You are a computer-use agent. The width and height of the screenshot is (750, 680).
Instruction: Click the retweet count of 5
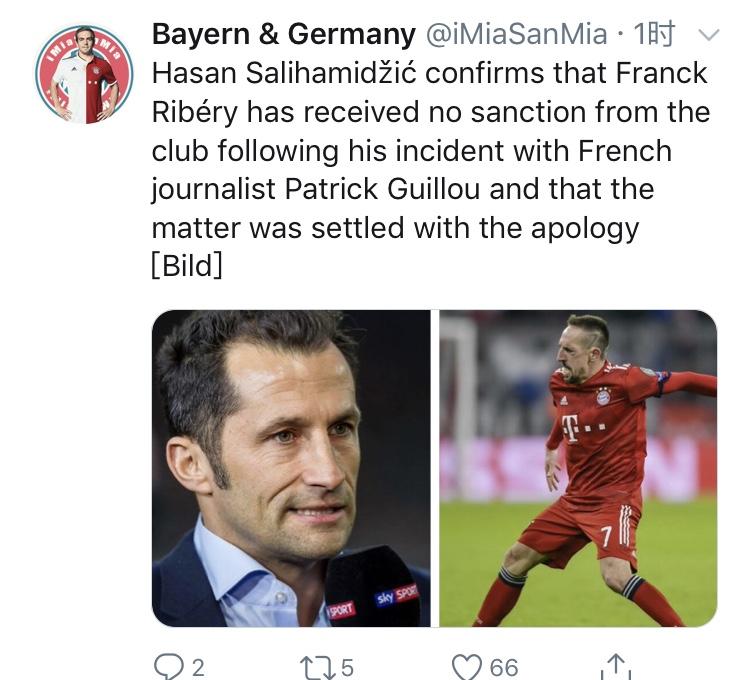coord(347,667)
